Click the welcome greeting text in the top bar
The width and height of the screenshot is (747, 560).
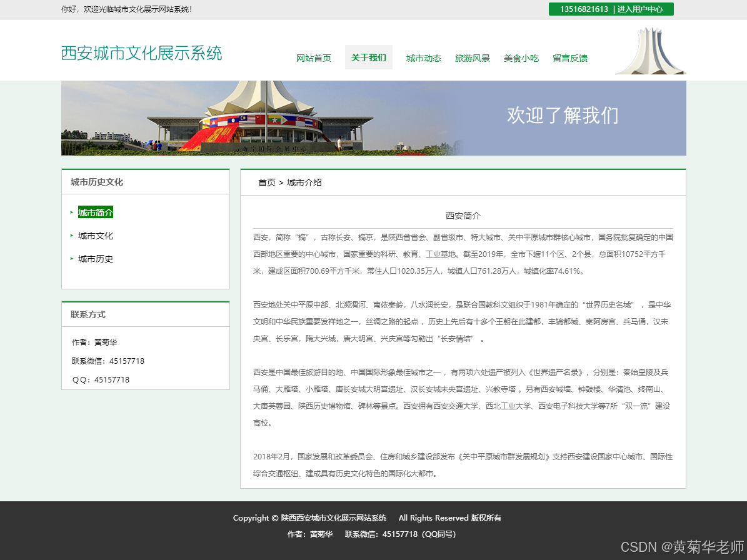click(126, 9)
